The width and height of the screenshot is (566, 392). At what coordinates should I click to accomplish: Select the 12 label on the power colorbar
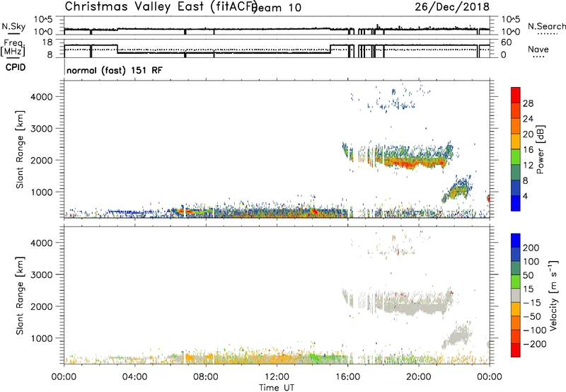(x=528, y=165)
